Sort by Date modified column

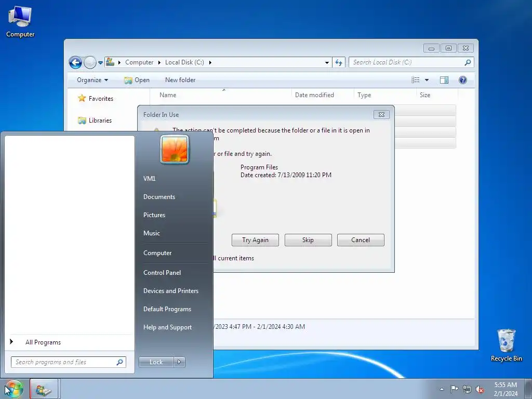pos(322,95)
